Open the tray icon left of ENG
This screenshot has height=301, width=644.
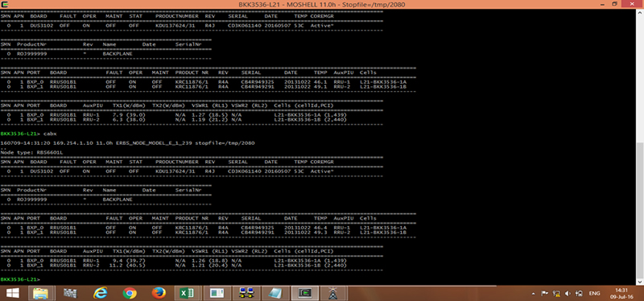click(x=579, y=294)
